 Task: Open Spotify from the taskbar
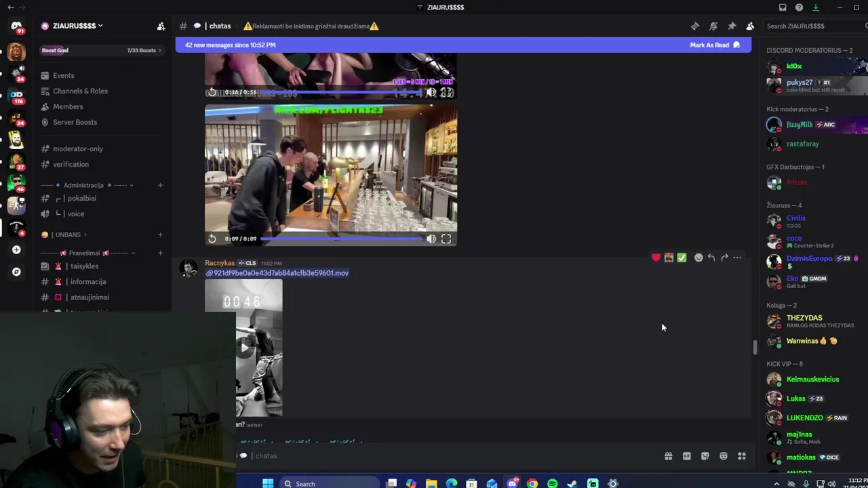552,483
